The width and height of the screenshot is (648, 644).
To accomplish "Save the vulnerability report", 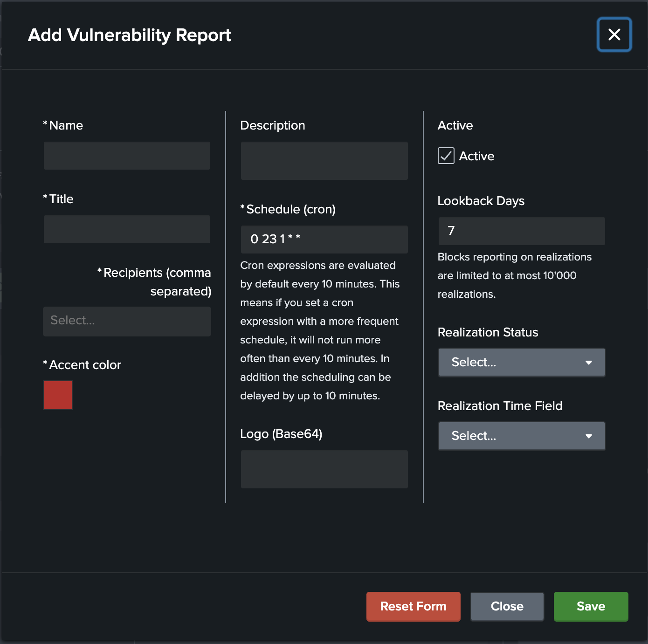I will coord(590,606).
